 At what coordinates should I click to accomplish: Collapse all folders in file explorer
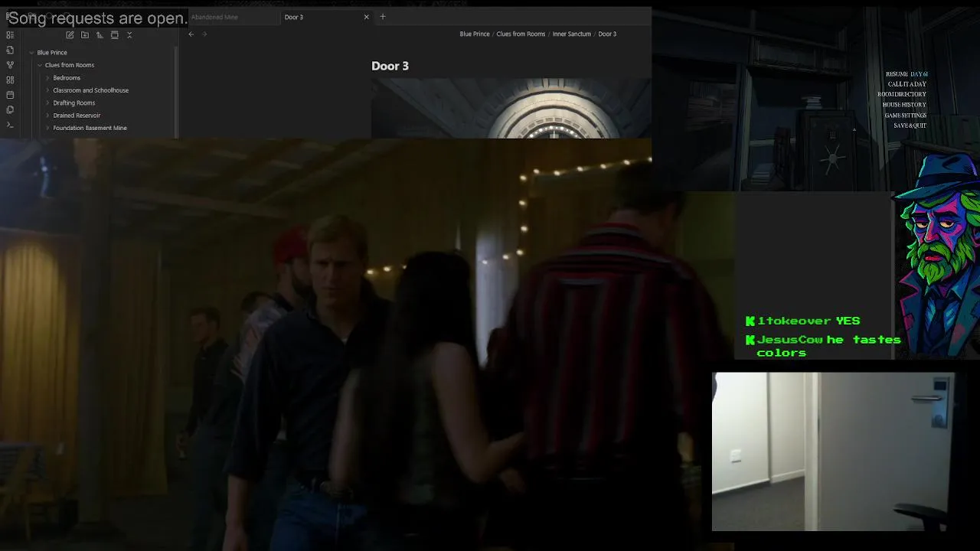pos(129,34)
